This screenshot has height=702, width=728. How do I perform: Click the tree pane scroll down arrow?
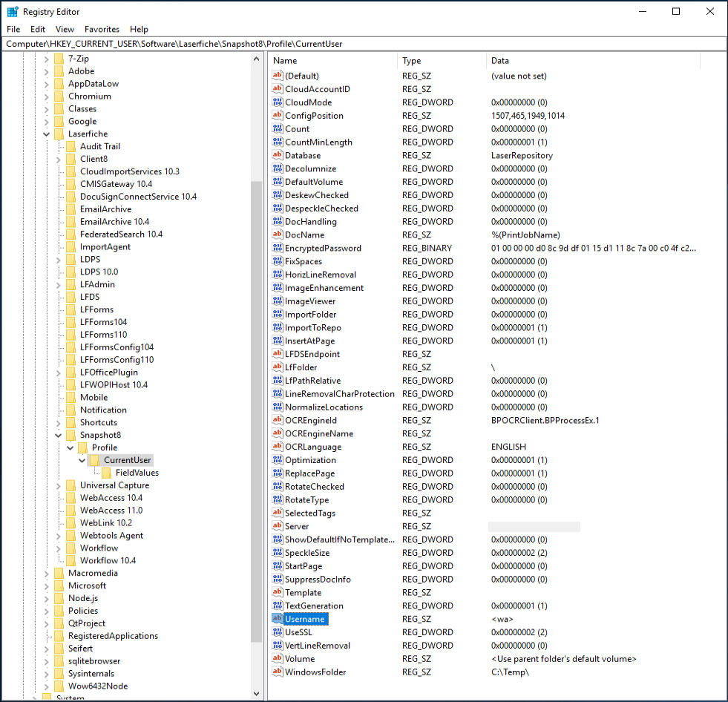(256, 694)
